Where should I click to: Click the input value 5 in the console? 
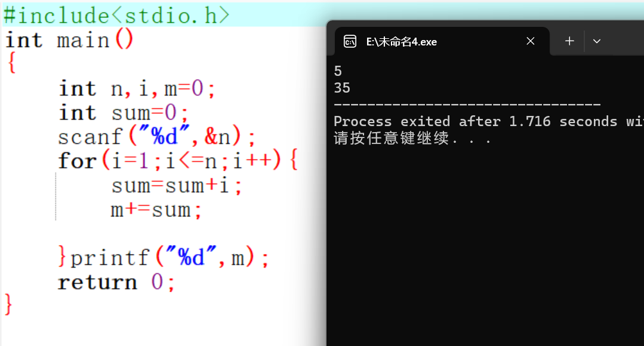[x=338, y=71]
